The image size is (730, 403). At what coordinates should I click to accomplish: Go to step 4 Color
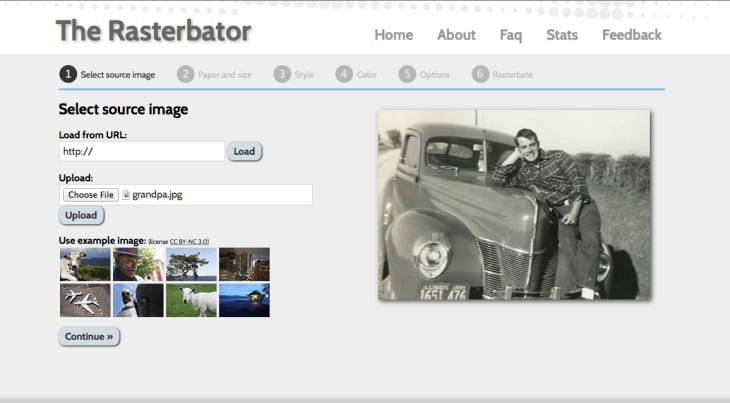pyautogui.click(x=356, y=74)
